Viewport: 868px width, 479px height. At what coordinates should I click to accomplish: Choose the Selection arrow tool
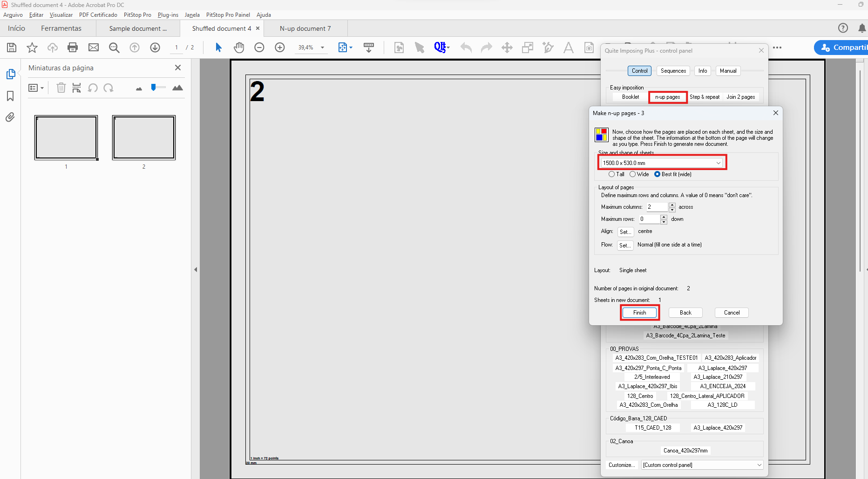point(218,48)
